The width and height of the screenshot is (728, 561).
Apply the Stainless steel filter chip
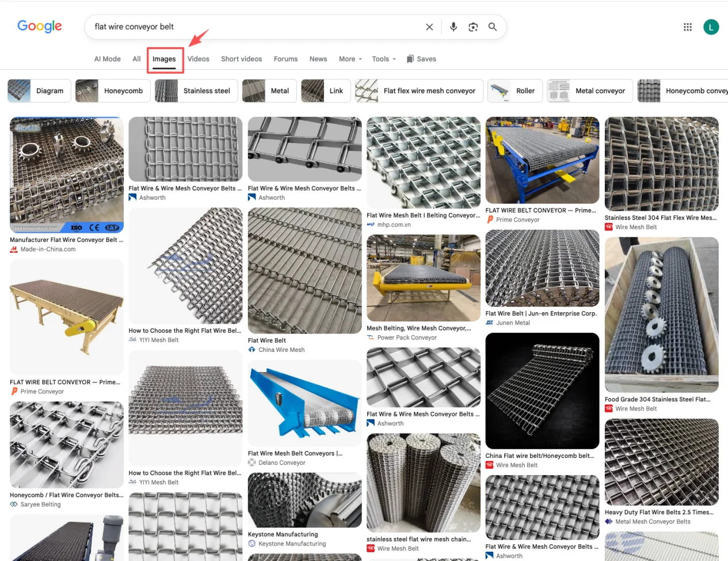pos(196,91)
